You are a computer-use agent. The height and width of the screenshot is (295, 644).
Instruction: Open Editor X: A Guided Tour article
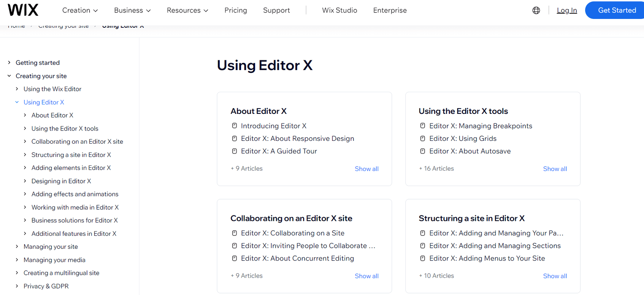click(279, 151)
